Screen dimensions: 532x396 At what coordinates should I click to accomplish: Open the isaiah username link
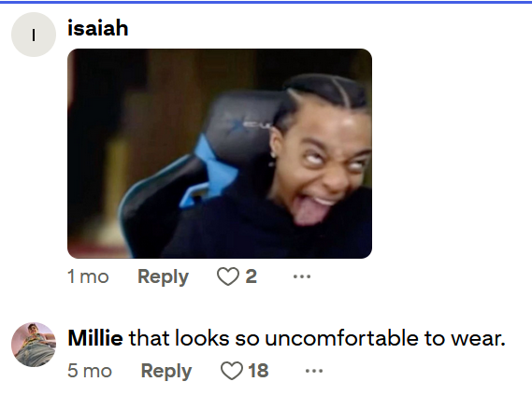(98, 28)
